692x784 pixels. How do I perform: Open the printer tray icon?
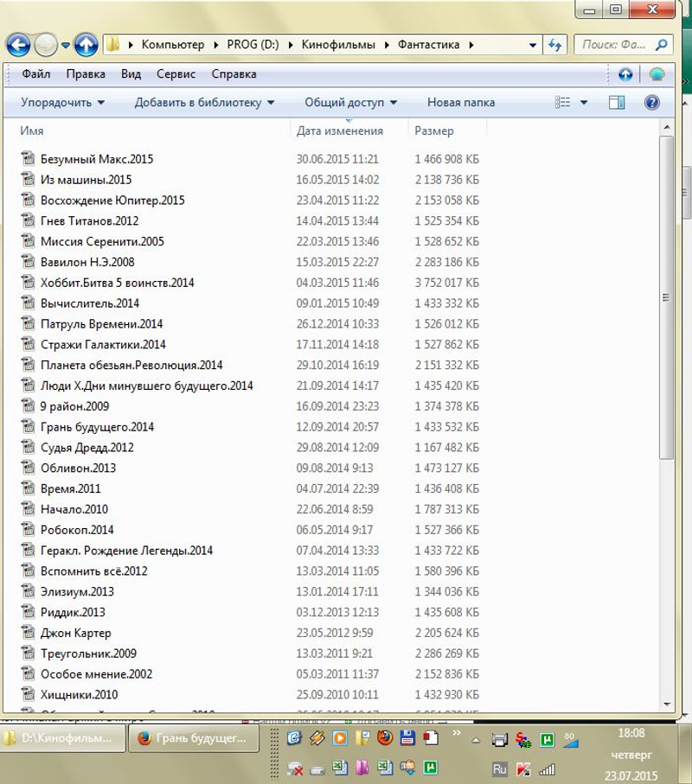point(499,740)
